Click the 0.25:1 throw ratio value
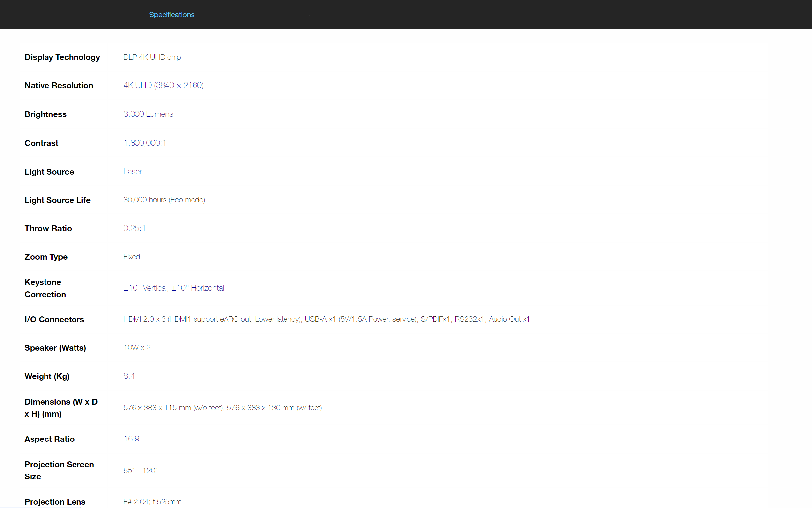Image resolution: width=812 pixels, height=523 pixels. tap(134, 228)
